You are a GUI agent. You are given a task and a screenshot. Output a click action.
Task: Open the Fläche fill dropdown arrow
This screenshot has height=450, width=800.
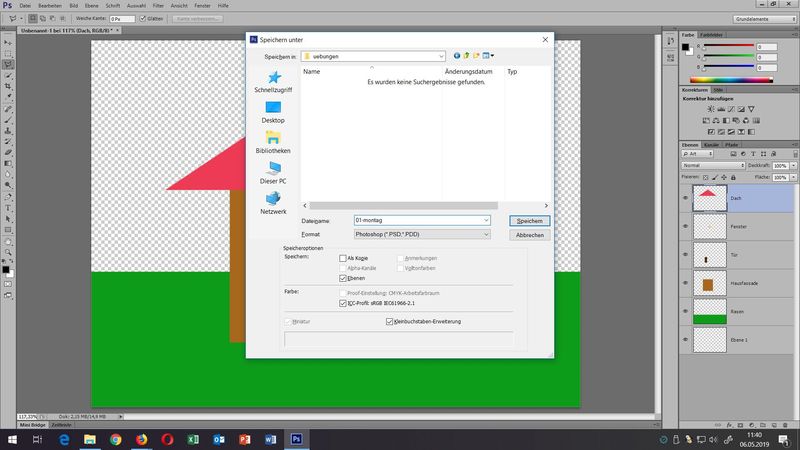(x=793, y=178)
